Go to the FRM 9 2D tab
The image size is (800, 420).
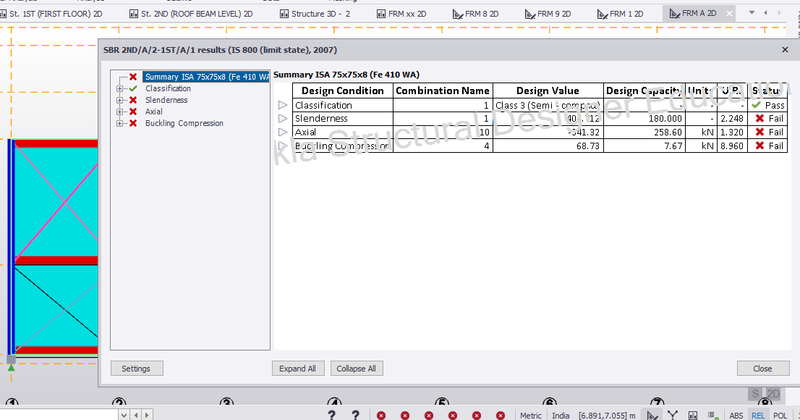547,14
